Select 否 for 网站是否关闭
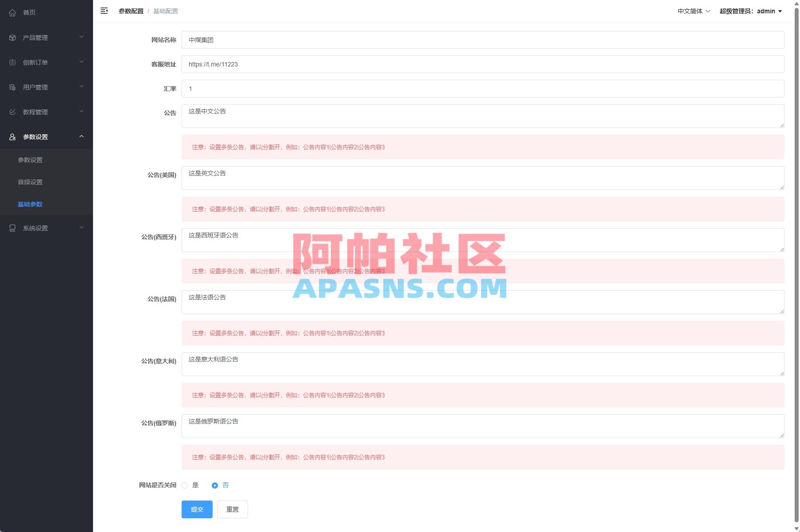800x532 pixels. click(214, 485)
